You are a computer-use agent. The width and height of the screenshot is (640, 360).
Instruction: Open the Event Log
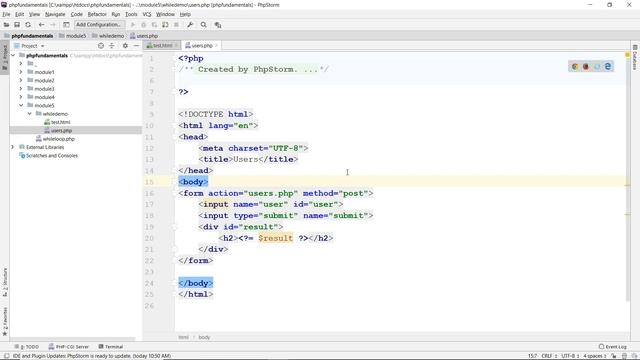[613, 347]
